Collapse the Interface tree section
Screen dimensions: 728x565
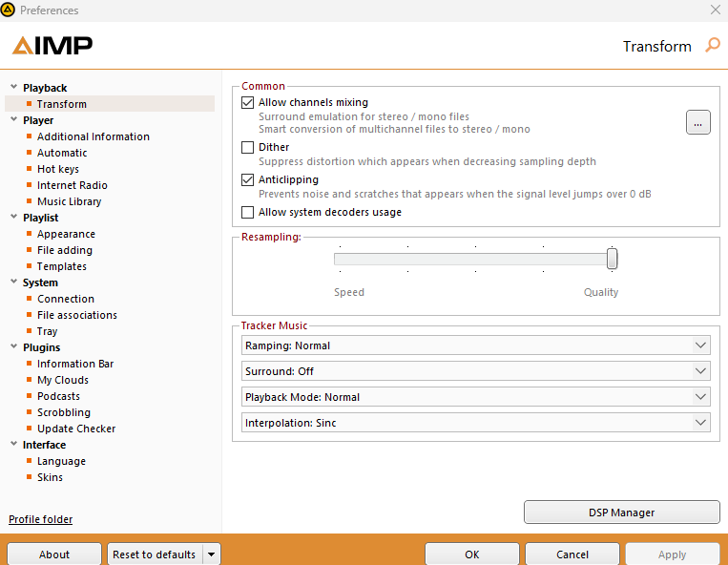click(x=14, y=444)
